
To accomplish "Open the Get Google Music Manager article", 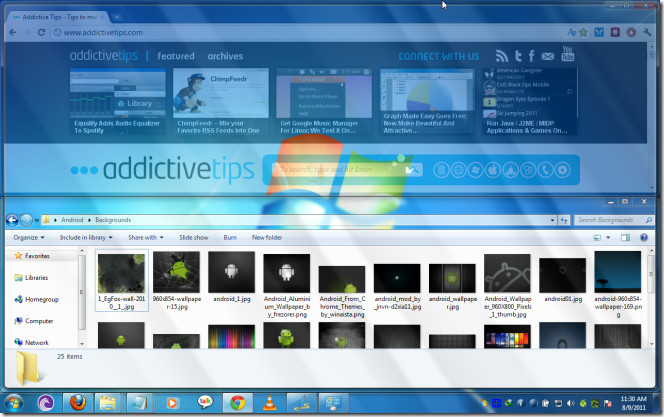I will pyautogui.click(x=324, y=102).
